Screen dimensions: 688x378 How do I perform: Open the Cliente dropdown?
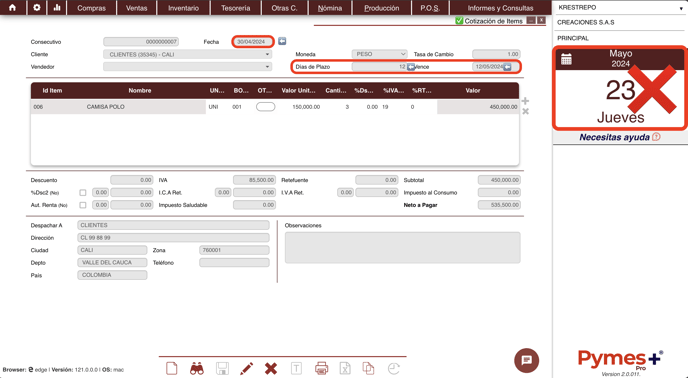(187, 54)
